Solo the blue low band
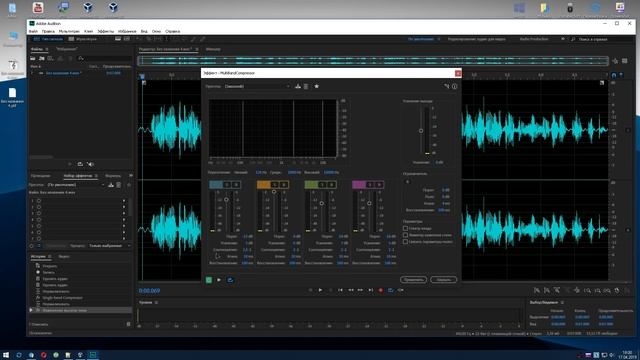 coord(228,185)
